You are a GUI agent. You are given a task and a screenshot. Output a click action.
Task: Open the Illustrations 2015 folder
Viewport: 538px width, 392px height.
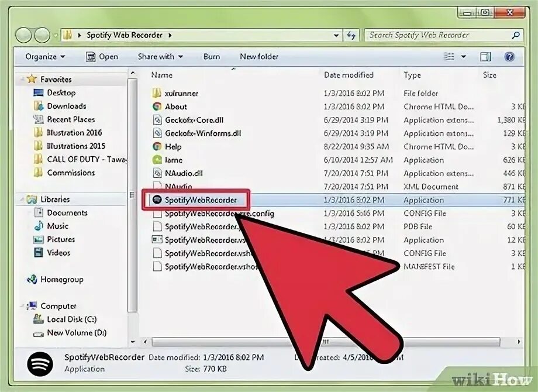[x=76, y=146]
